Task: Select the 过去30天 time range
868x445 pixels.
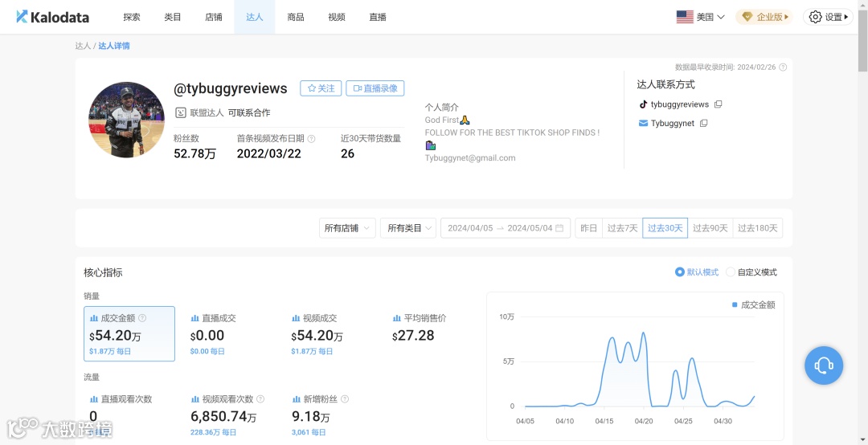Action: click(665, 228)
